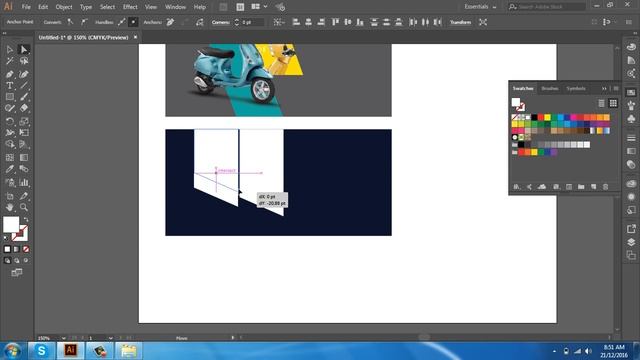The width and height of the screenshot is (640, 360).
Task: Activate the Zoom tool
Action: pyautogui.click(x=24, y=207)
